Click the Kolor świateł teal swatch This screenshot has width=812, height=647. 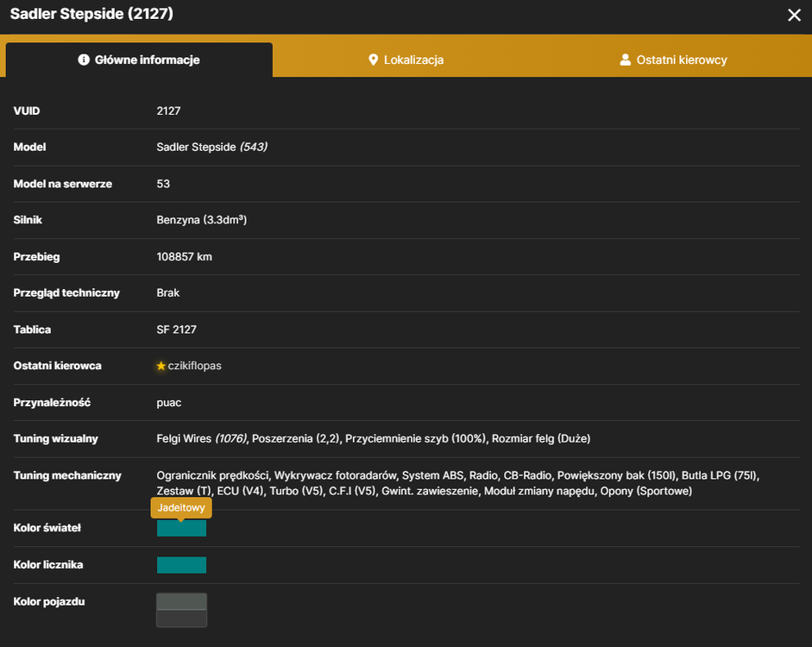(x=181, y=529)
